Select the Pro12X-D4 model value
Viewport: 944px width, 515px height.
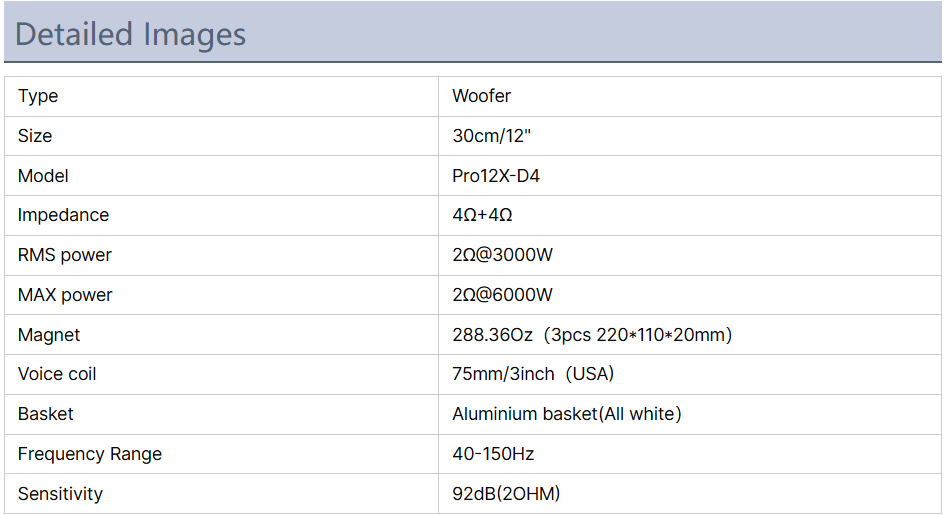pyautogui.click(x=496, y=176)
